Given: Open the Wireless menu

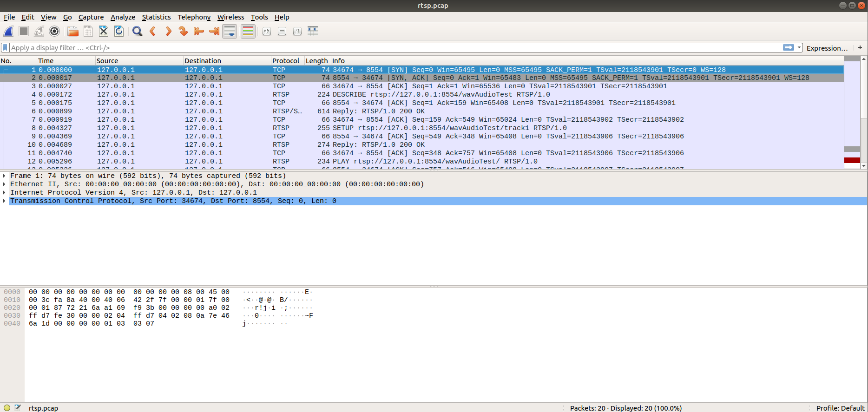Looking at the screenshot, I should 230,17.
